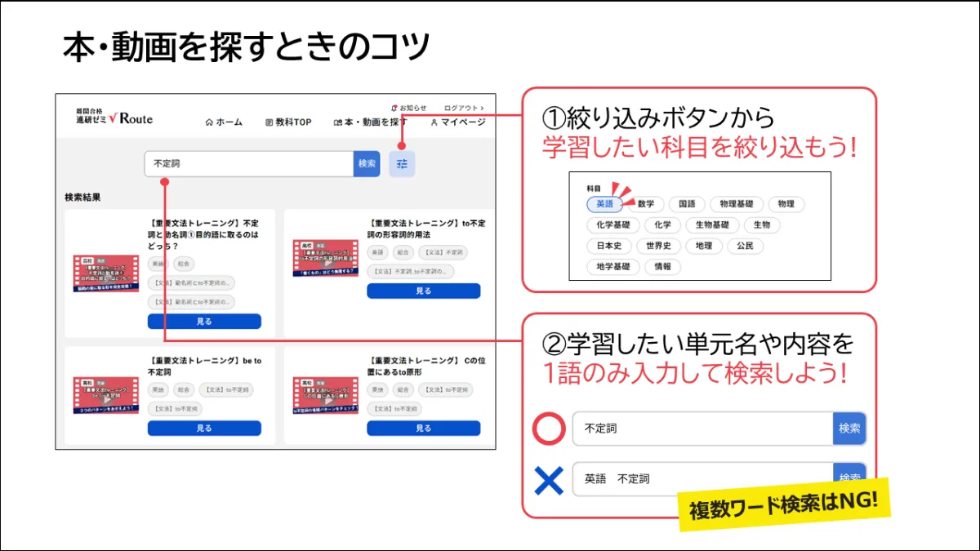Toggle the 数学 subject chip
Image resolution: width=980 pixels, height=551 pixels.
coord(645,204)
